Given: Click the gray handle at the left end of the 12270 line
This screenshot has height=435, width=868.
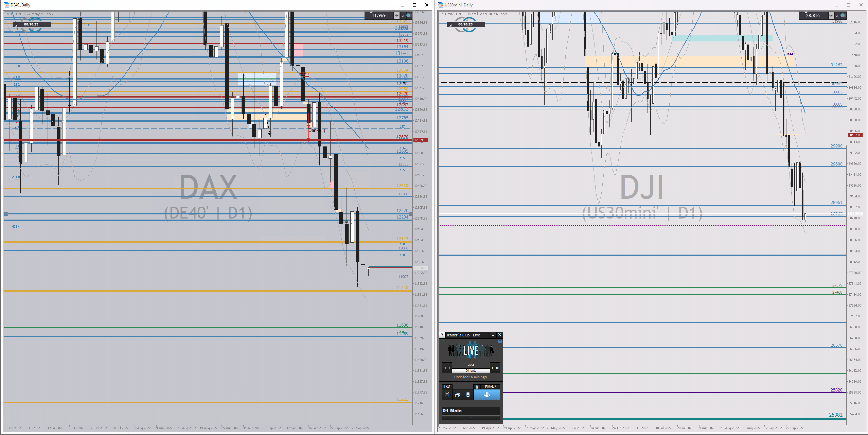Looking at the screenshot, I should point(6,214).
